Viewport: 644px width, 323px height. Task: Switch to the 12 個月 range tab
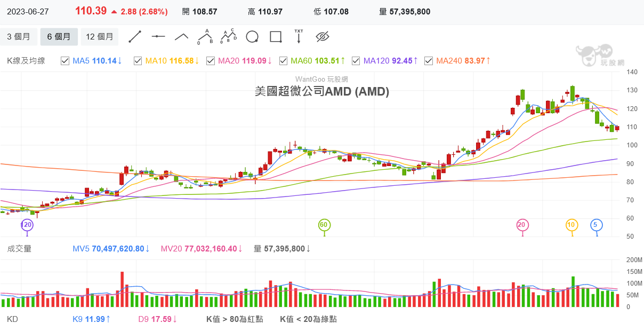click(x=100, y=37)
